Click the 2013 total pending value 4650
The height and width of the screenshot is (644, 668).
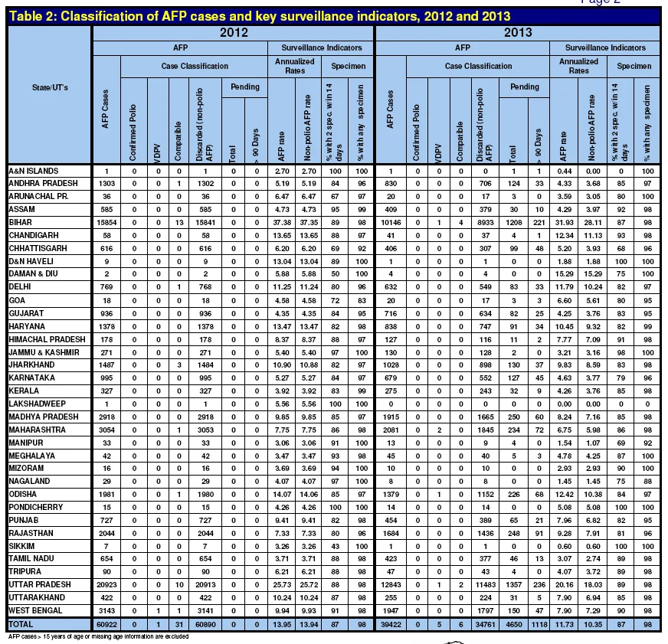pyautogui.click(x=514, y=625)
